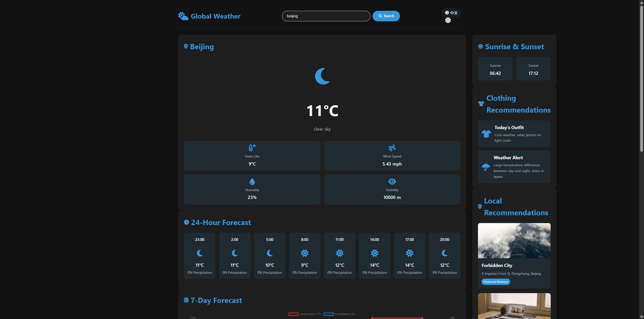Toggle the theme with the gear icon
The width and height of the screenshot is (644, 319).
click(448, 20)
